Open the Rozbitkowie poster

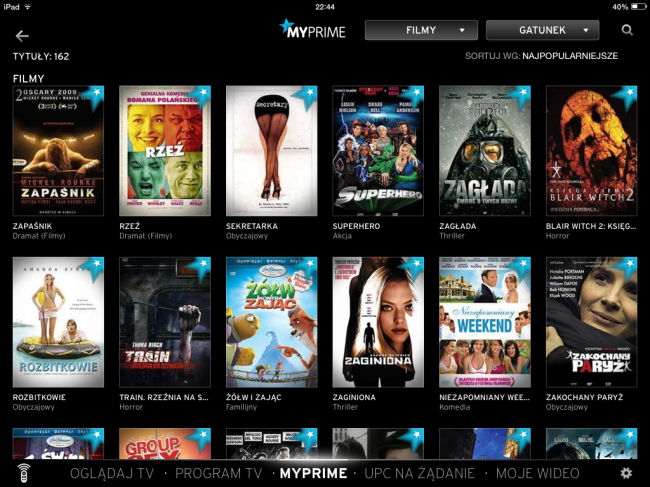point(58,322)
